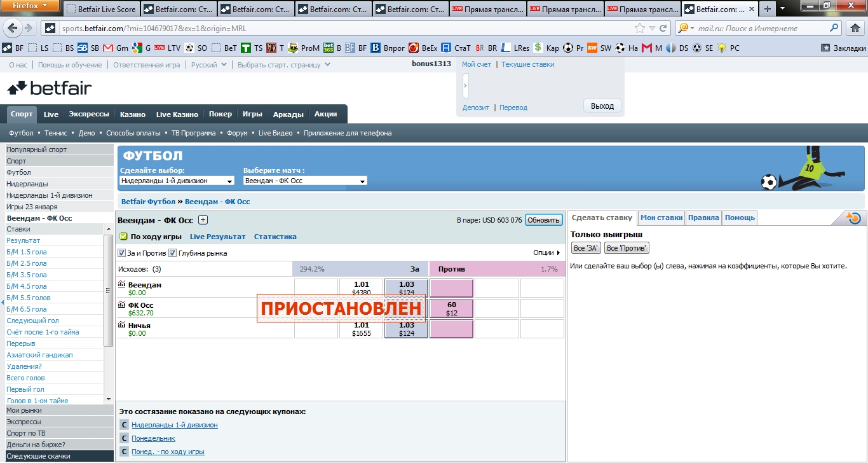Expand the account panel arrow under Мой счет

[x=466, y=85]
